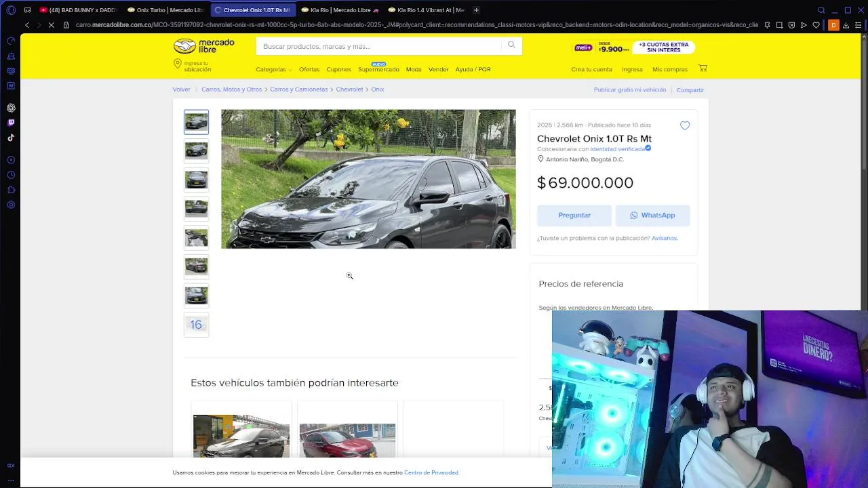The height and width of the screenshot is (488, 868).
Task: Click the Volver breadcrumb link
Action: click(181, 89)
